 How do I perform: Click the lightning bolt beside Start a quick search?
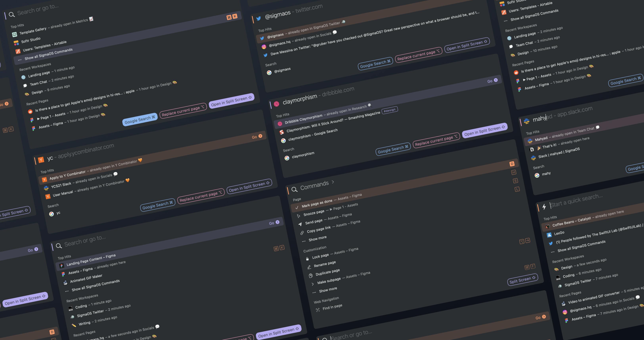point(544,207)
